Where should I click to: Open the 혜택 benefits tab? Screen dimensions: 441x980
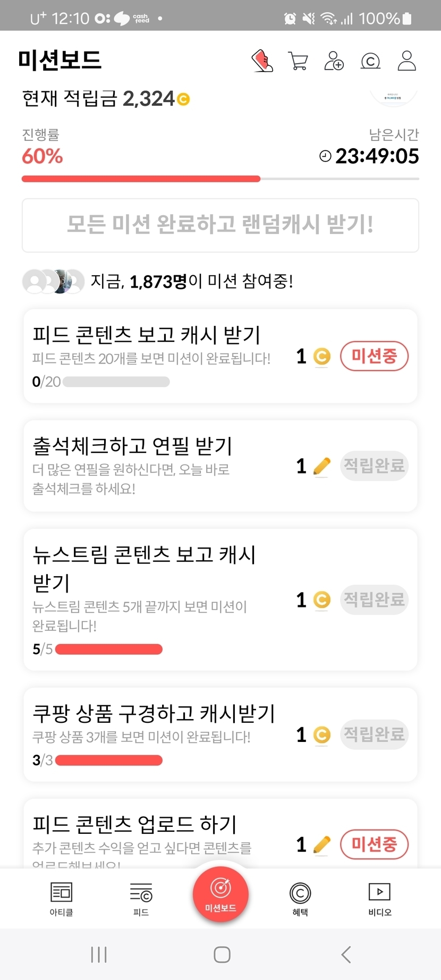300,899
